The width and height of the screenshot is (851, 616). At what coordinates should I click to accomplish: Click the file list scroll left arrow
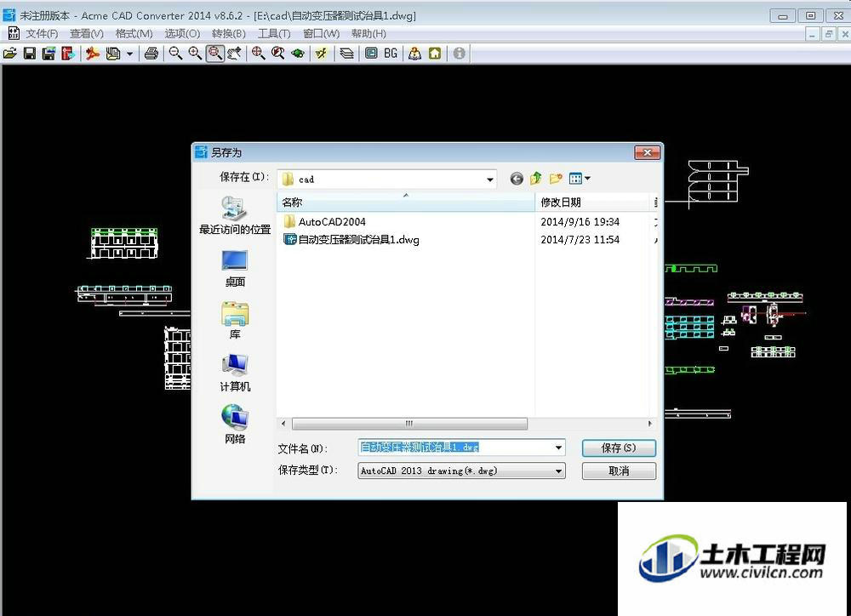pyautogui.click(x=283, y=424)
